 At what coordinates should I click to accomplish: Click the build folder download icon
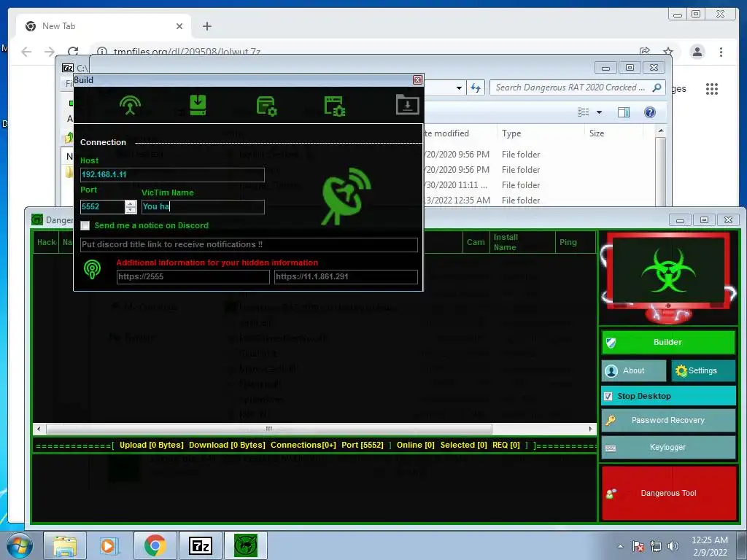coord(407,105)
